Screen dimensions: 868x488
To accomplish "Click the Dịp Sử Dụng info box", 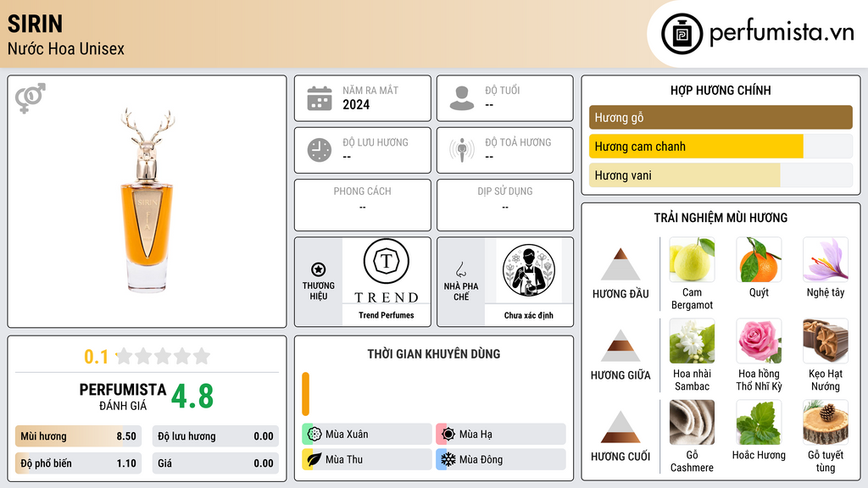I will pos(505,205).
